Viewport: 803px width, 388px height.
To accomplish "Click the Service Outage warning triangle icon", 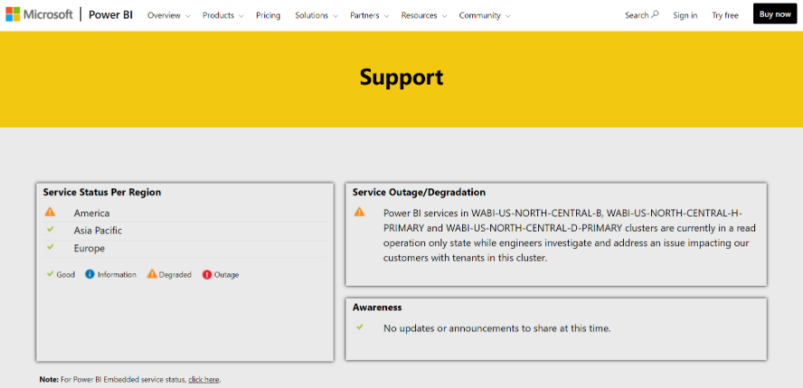I will pos(360,211).
